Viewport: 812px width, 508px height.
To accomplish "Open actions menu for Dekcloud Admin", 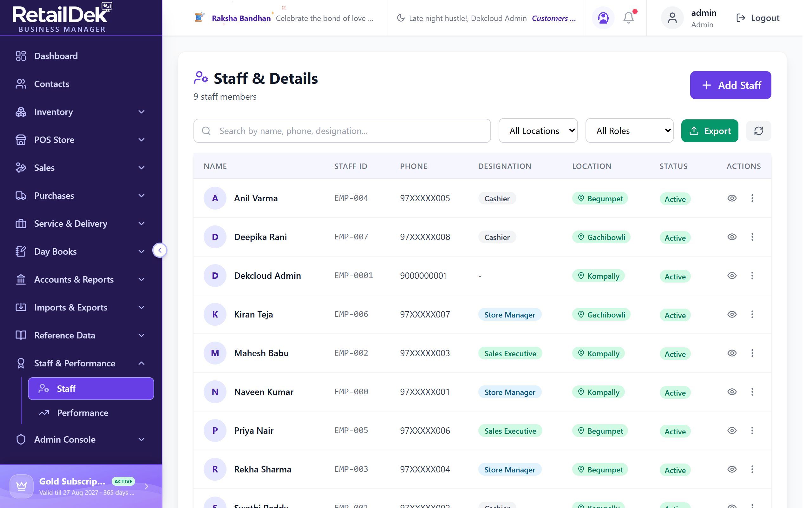I will (x=752, y=276).
